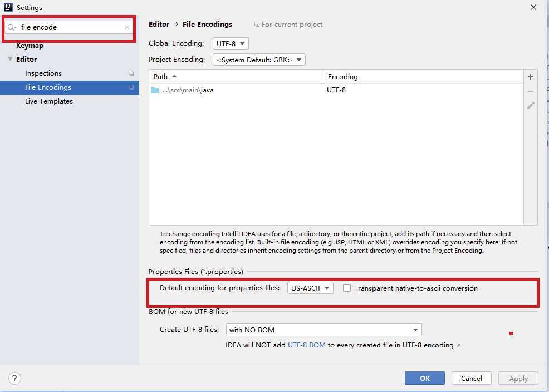Select the src\main\java path row
The image size is (549, 392).
point(336,90)
